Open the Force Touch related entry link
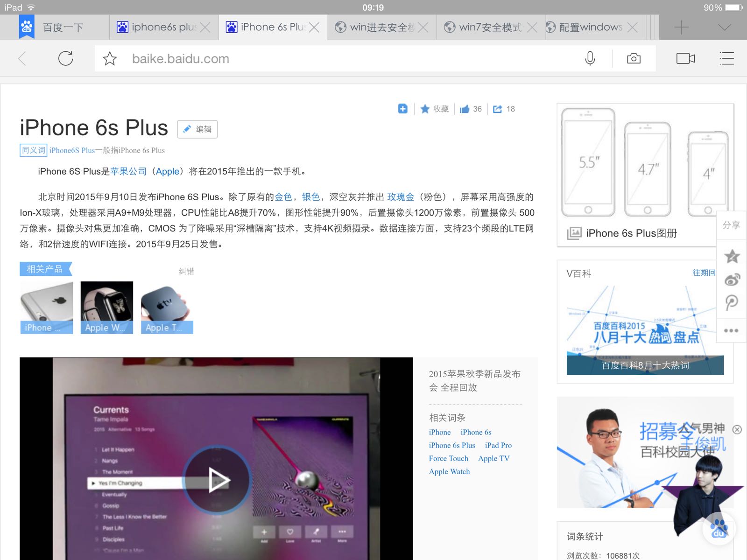747x560 pixels. tap(448, 458)
